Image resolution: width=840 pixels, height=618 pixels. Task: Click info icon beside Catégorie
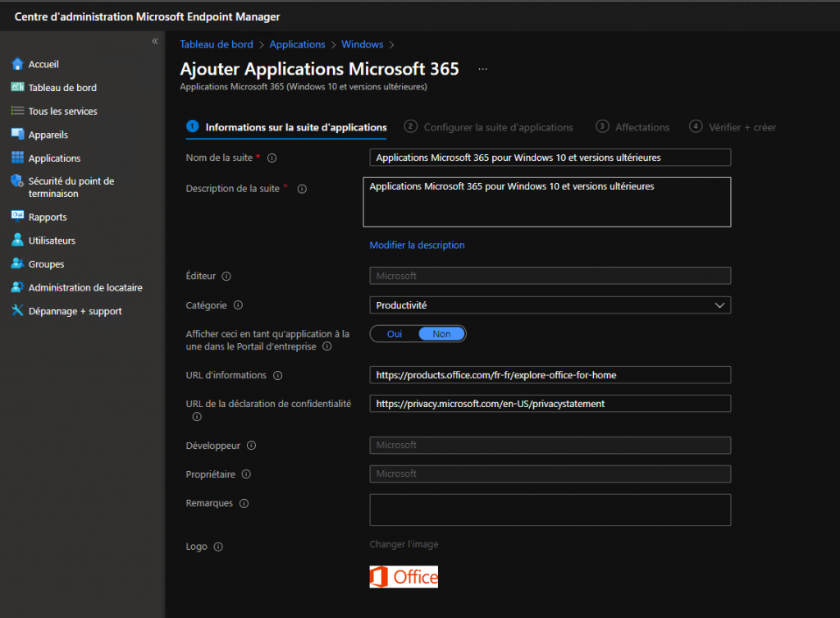(x=239, y=305)
